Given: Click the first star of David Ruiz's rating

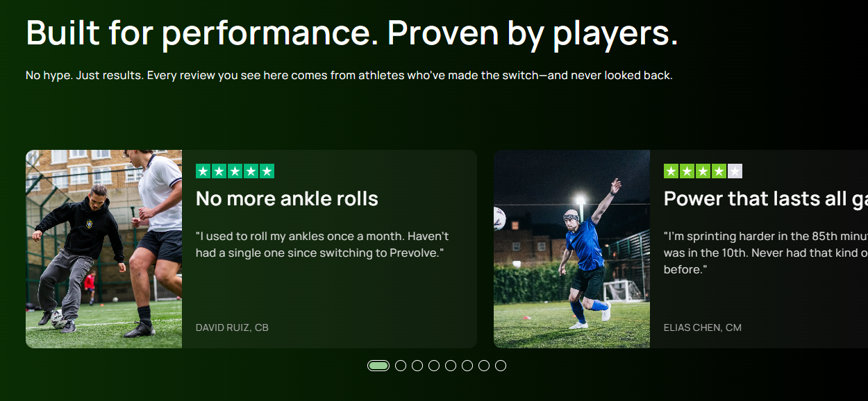Looking at the screenshot, I should [203, 171].
